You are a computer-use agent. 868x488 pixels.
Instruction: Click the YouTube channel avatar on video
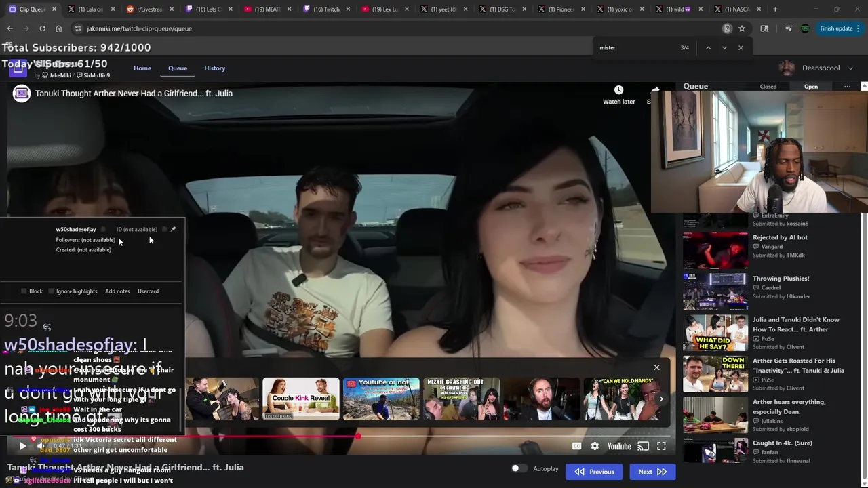22,94
